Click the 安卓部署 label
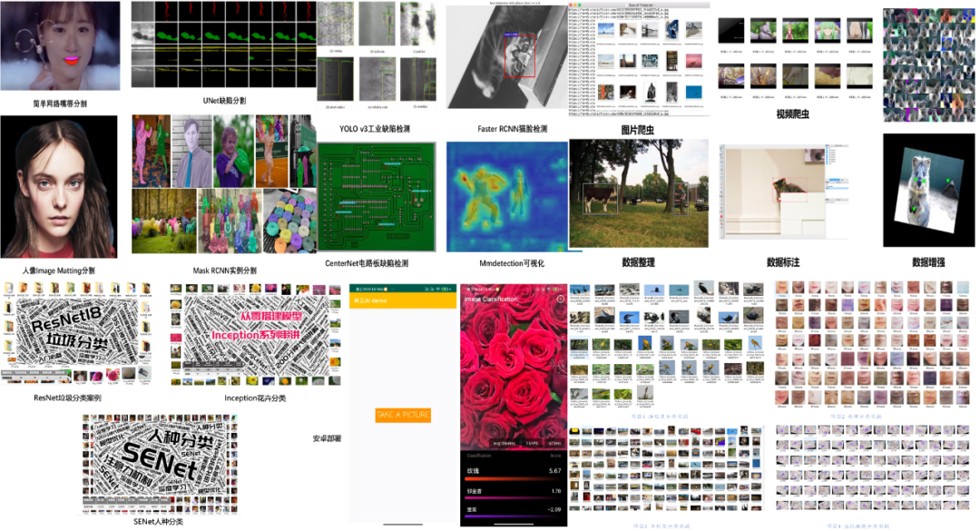 pyautogui.click(x=327, y=438)
